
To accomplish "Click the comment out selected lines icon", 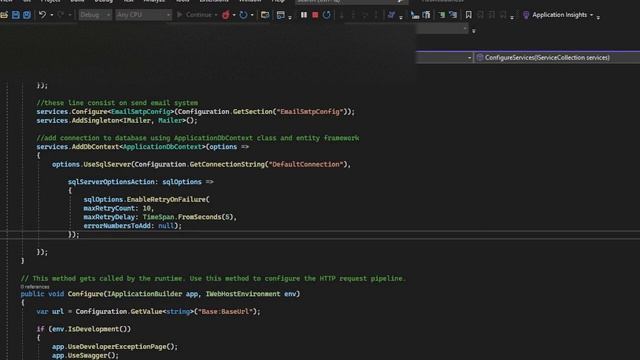I will point(442,15).
